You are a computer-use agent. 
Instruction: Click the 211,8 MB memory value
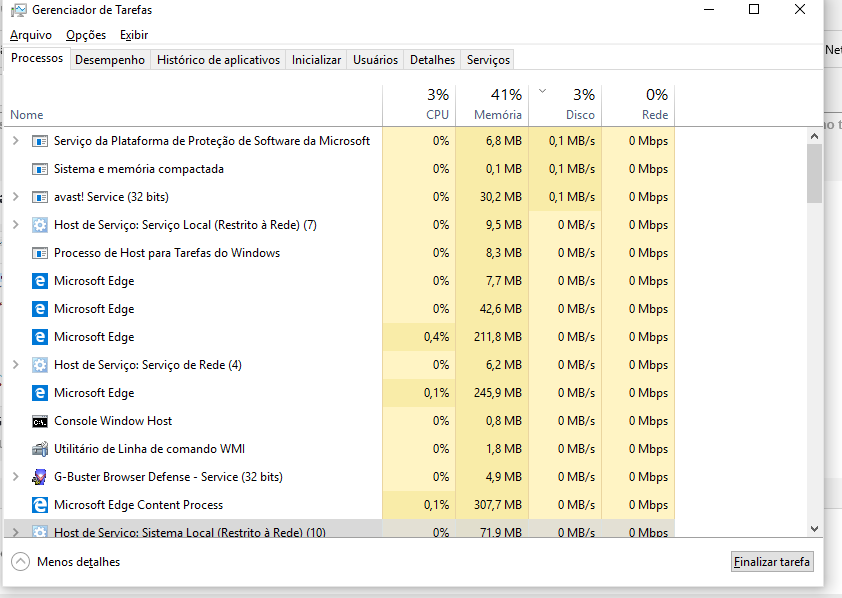[498, 337]
